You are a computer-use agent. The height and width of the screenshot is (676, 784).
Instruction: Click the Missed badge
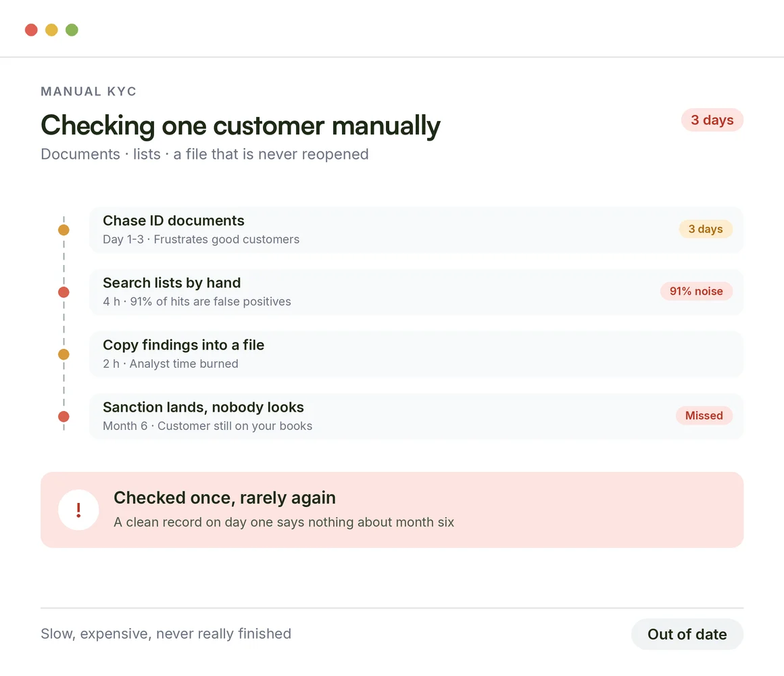[x=704, y=416]
